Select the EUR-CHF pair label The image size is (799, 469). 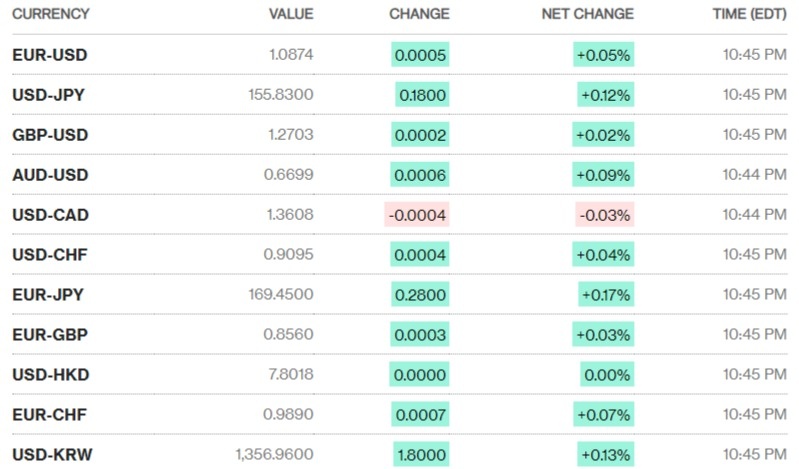click(50, 415)
